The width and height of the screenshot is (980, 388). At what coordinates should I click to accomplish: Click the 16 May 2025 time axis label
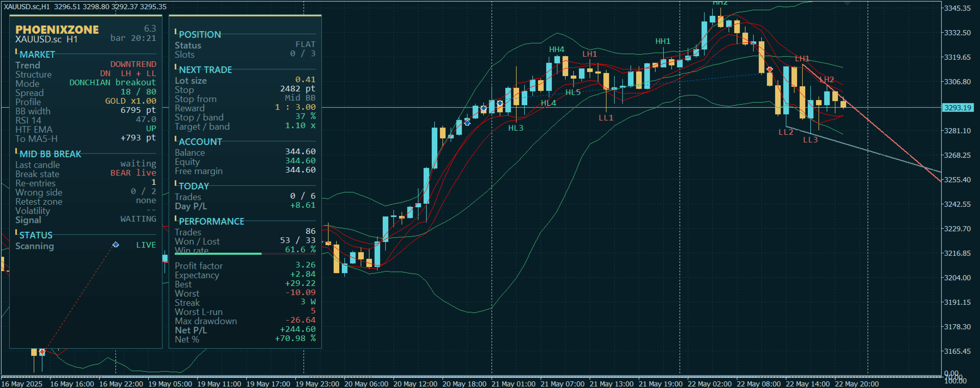22,384
